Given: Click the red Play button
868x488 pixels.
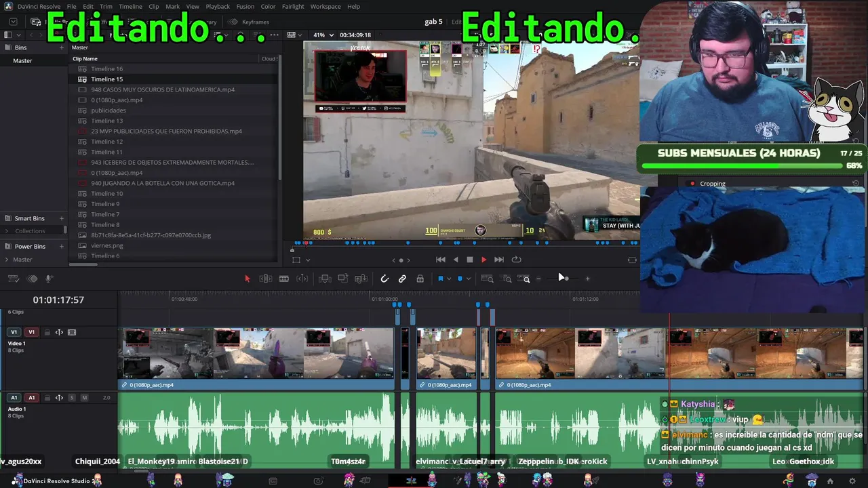Looking at the screenshot, I should pos(484,260).
